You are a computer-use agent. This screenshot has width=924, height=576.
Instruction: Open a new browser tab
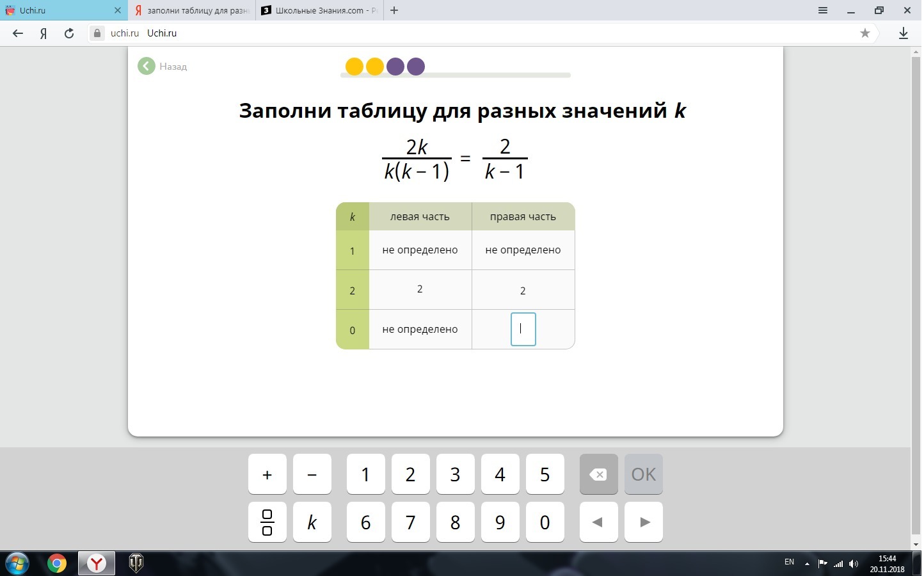[394, 10]
